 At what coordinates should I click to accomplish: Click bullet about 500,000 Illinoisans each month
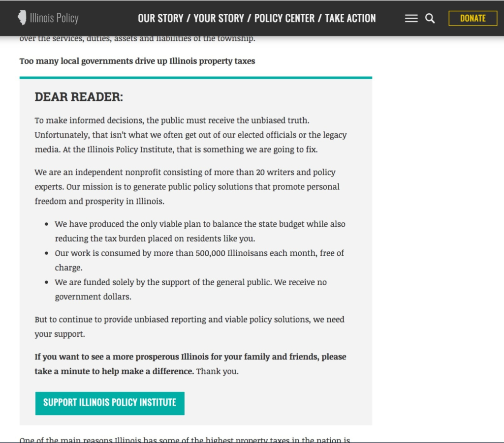point(199,260)
